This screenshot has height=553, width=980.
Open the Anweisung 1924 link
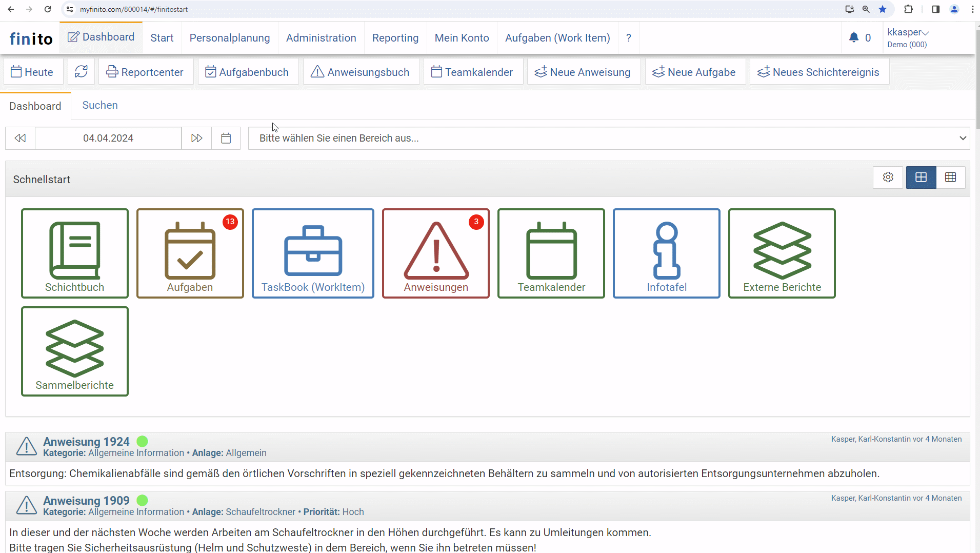click(x=86, y=442)
